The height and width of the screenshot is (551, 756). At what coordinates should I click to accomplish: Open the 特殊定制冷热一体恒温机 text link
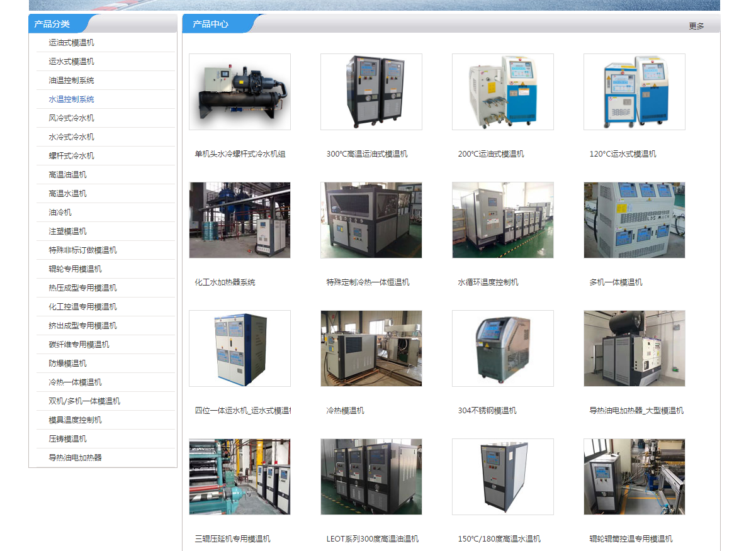coord(368,282)
